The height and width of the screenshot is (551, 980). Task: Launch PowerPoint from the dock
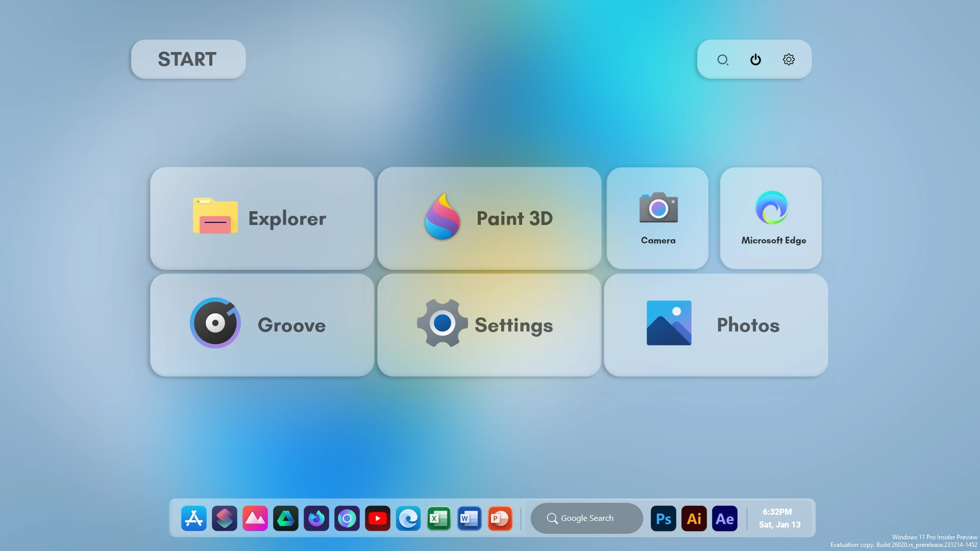point(500,518)
